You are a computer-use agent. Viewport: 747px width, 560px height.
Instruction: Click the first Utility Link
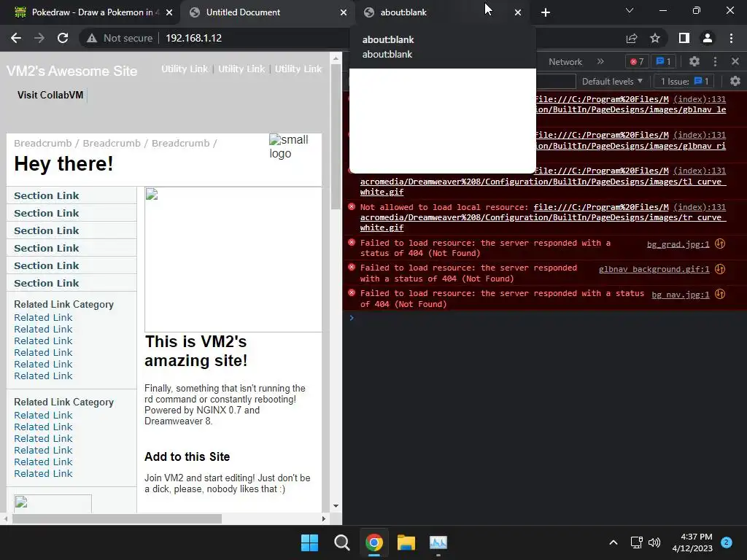click(185, 69)
